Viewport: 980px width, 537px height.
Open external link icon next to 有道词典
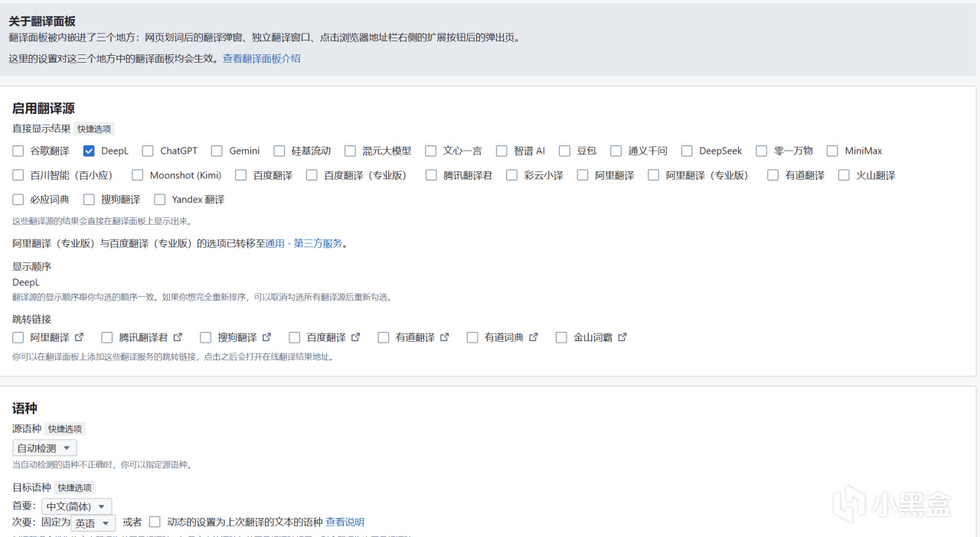pyautogui.click(x=534, y=337)
